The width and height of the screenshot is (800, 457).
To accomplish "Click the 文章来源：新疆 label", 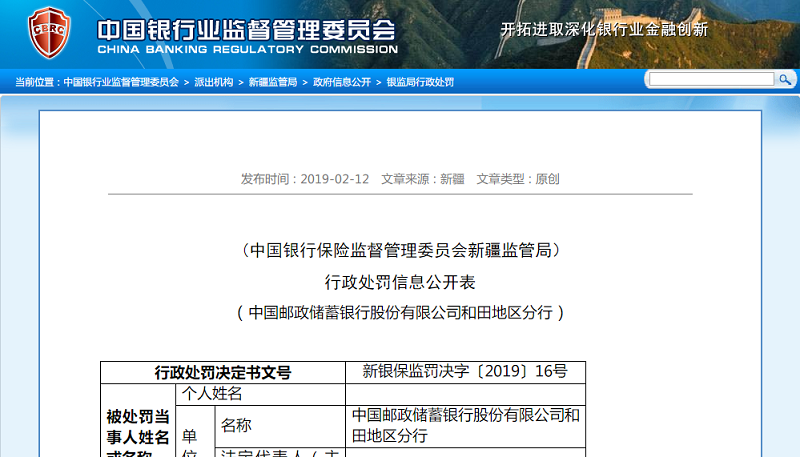I will click(423, 179).
